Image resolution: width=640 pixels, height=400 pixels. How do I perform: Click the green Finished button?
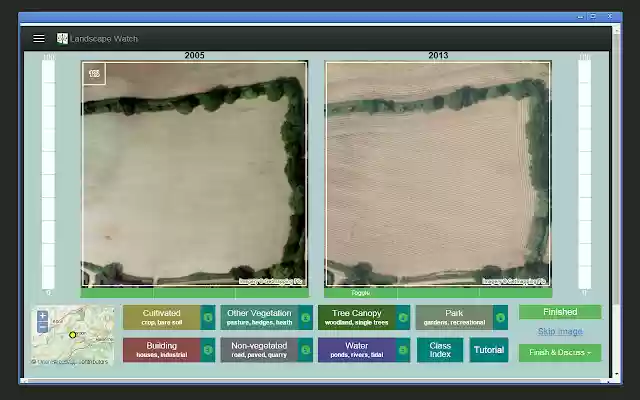click(560, 312)
